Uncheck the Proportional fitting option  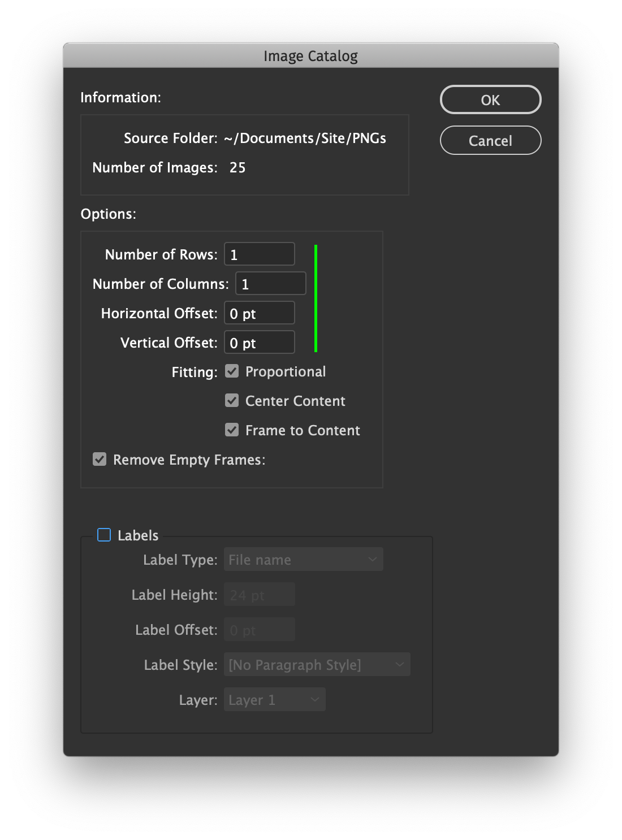(232, 371)
